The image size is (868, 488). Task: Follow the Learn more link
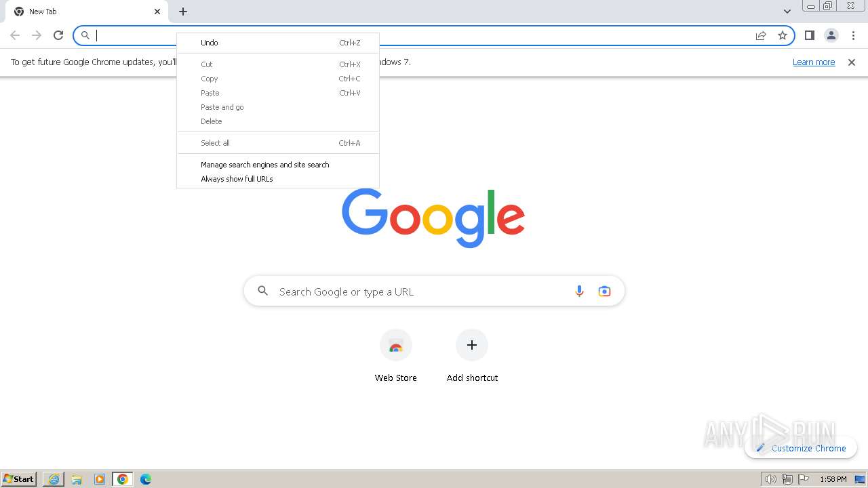tap(814, 62)
